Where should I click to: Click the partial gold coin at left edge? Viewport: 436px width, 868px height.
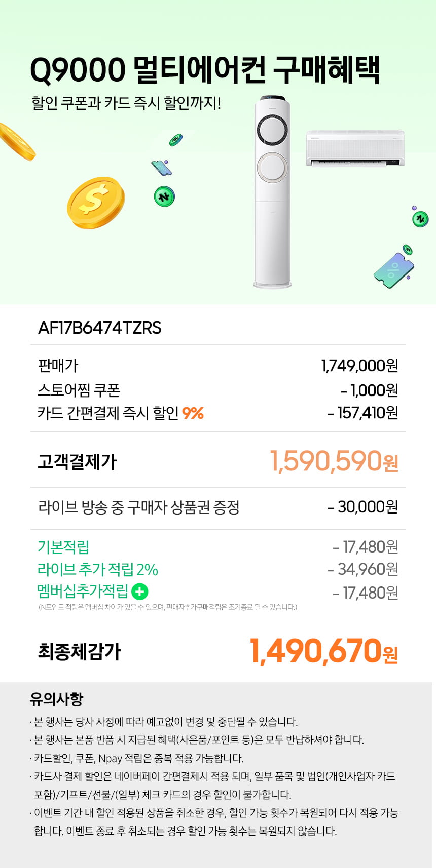(17, 141)
